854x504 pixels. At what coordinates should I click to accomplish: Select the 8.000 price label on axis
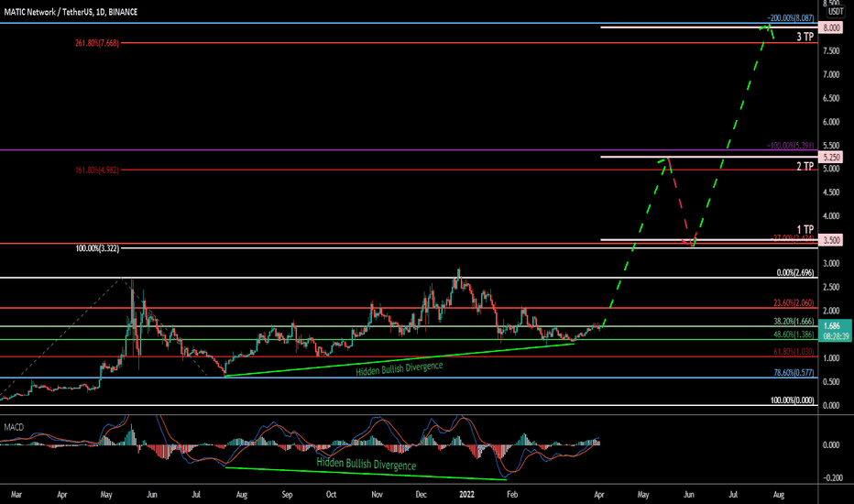pyautogui.click(x=831, y=27)
